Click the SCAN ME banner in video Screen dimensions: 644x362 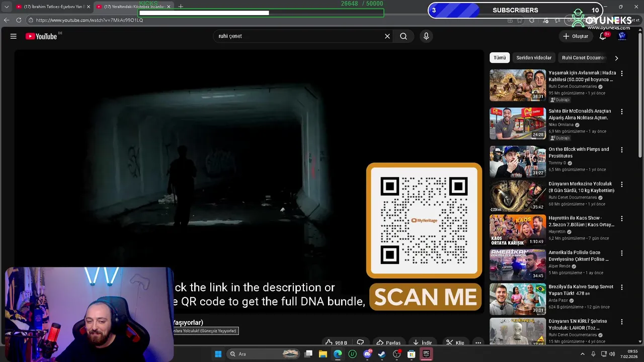[426, 297]
